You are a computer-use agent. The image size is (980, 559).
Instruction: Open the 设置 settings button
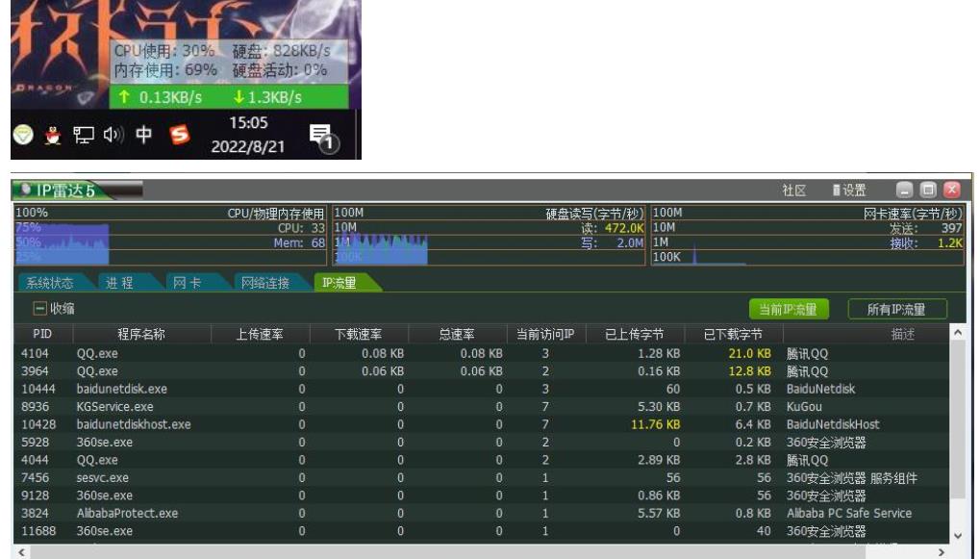coord(849,191)
